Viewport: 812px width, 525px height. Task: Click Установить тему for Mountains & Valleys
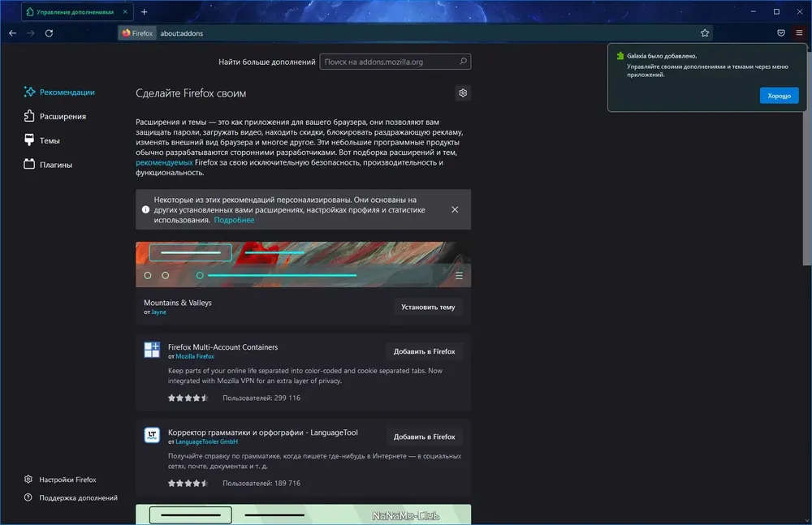tap(428, 307)
